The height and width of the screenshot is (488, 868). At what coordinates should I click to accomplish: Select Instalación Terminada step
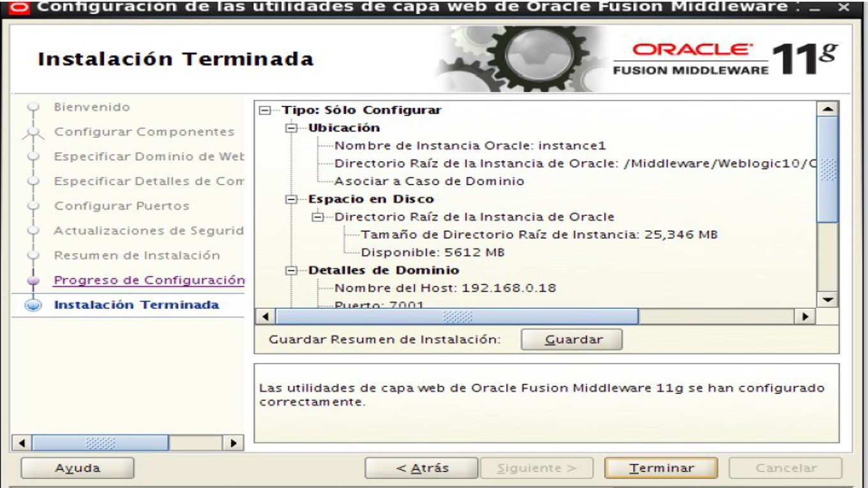tap(137, 305)
